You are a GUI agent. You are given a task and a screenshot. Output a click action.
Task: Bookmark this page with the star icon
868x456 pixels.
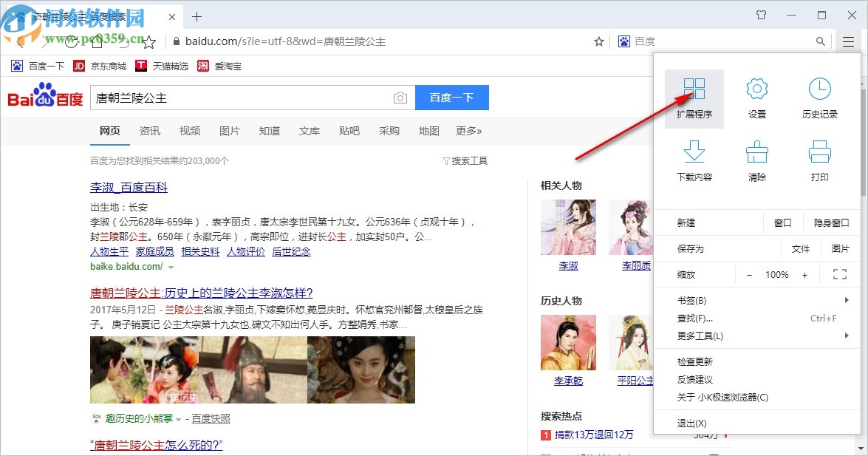click(x=598, y=42)
